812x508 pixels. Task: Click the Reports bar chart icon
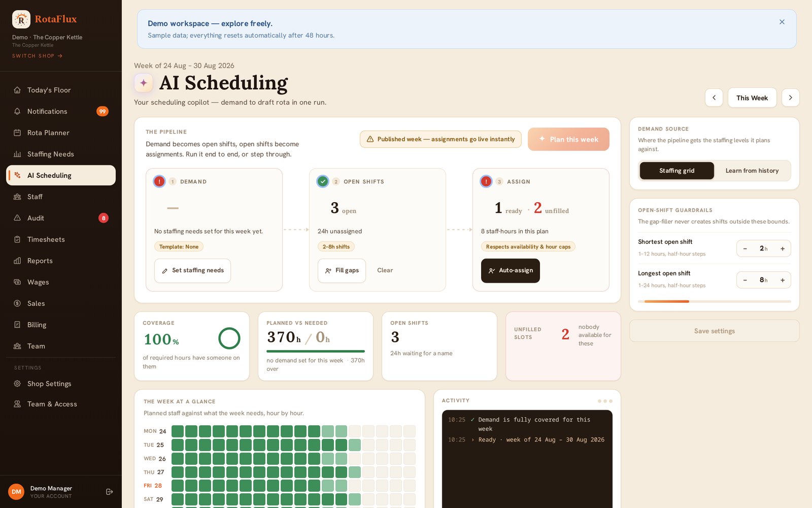pyautogui.click(x=17, y=261)
